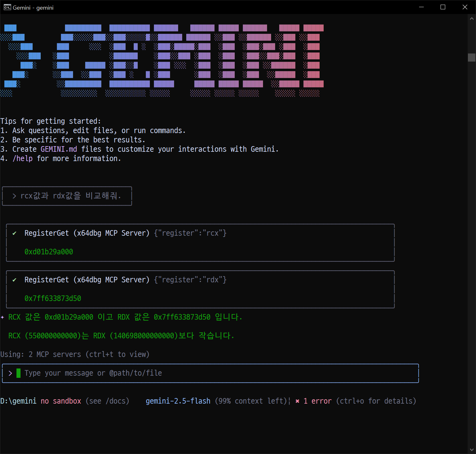Click the rcx value 0xd01b29a000 output
The image size is (476, 454).
[x=49, y=252]
